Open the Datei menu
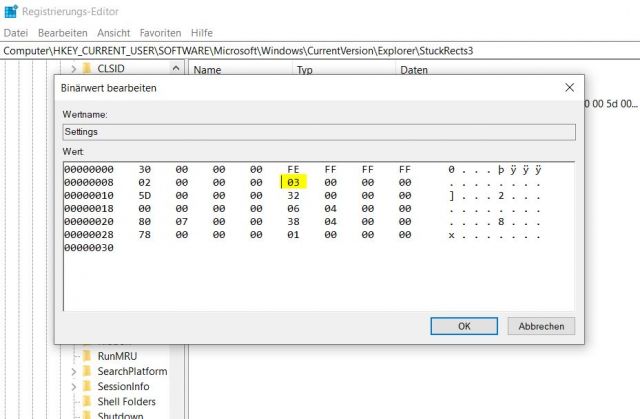This screenshot has height=419, width=640. pyautogui.click(x=16, y=33)
